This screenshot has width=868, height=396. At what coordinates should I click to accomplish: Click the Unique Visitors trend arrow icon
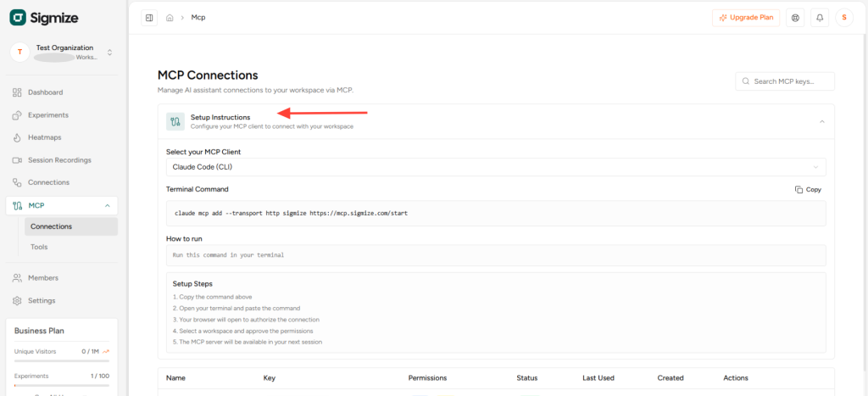point(106,351)
